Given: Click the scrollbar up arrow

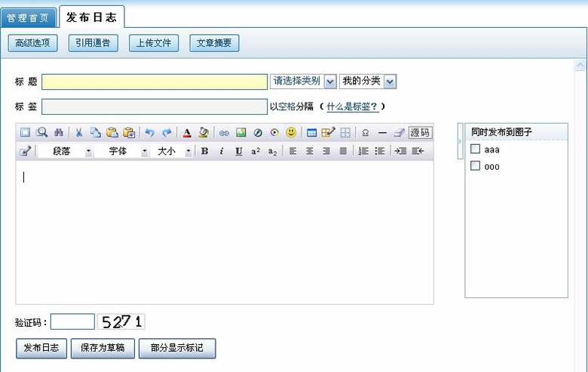Looking at the screenshot, I should [x=580, y=66].
